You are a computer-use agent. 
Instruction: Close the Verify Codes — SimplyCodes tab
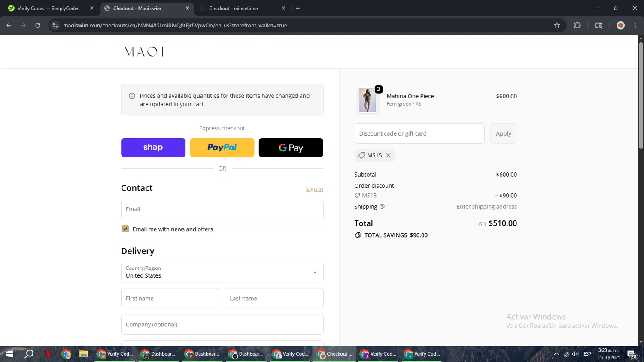91,8
